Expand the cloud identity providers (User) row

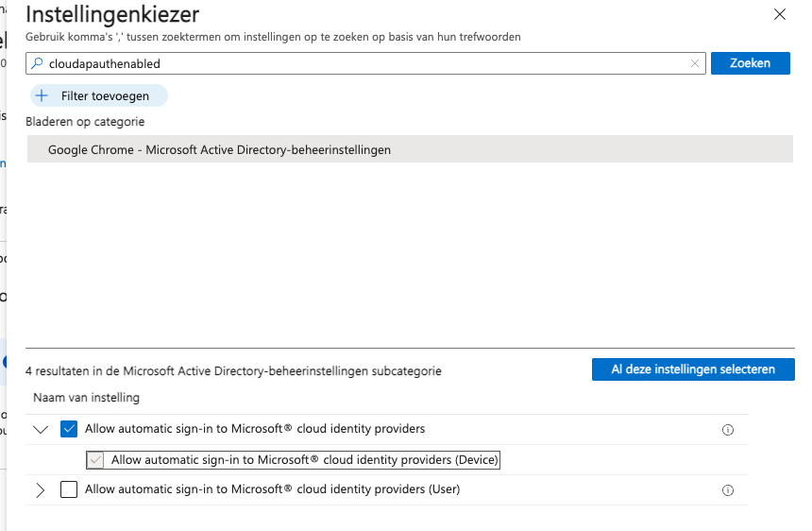[x=41, y=489]
